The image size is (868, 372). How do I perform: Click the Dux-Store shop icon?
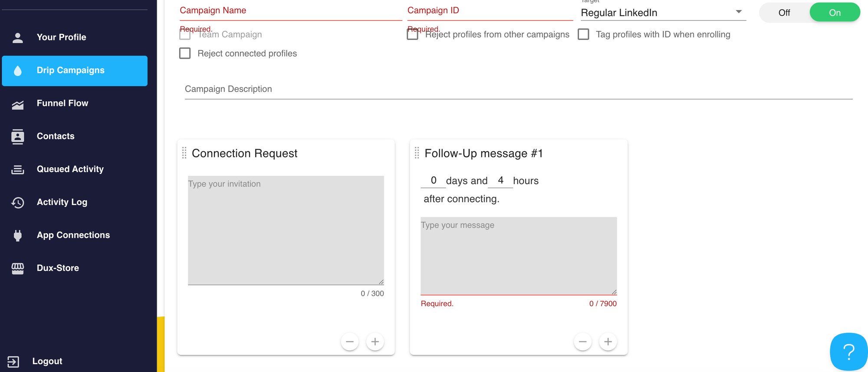[x=18, y=269]
